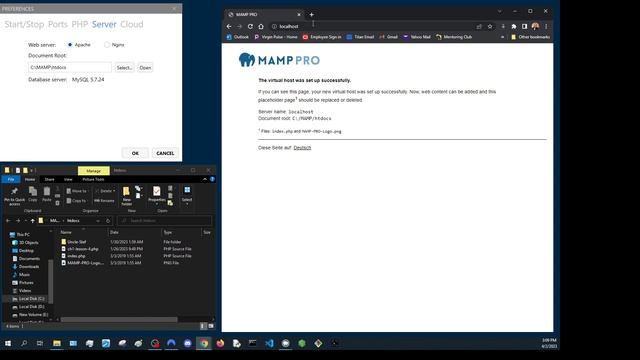
Task: Open the Ports preferences tab
Action: coord(58,24)
